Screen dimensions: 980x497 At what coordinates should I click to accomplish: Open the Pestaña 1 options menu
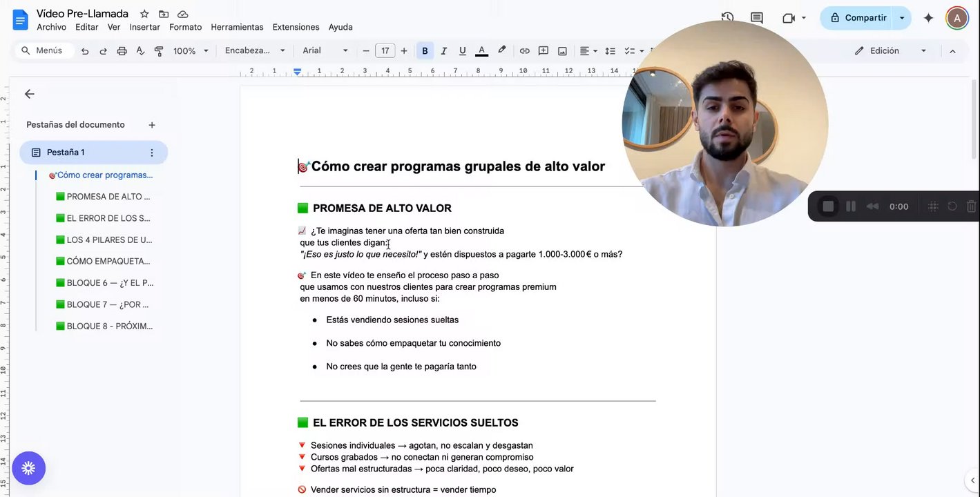(x=152, y=153)
